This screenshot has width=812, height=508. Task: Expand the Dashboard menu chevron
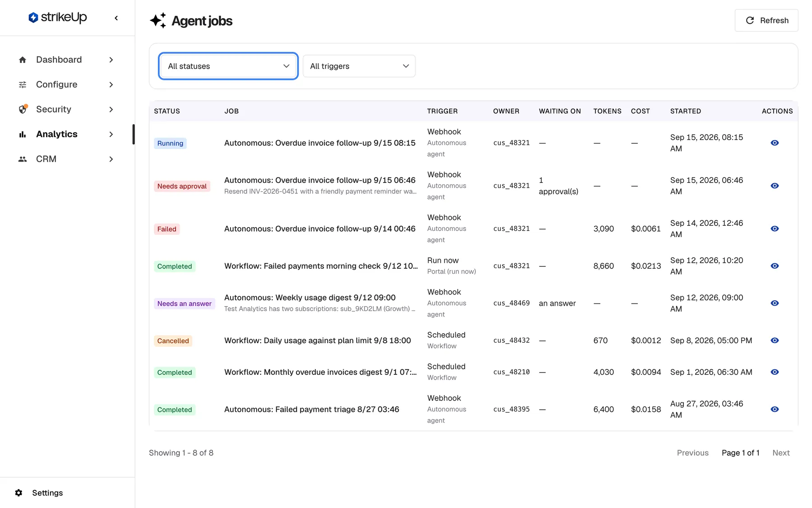(x=111, y=60)
